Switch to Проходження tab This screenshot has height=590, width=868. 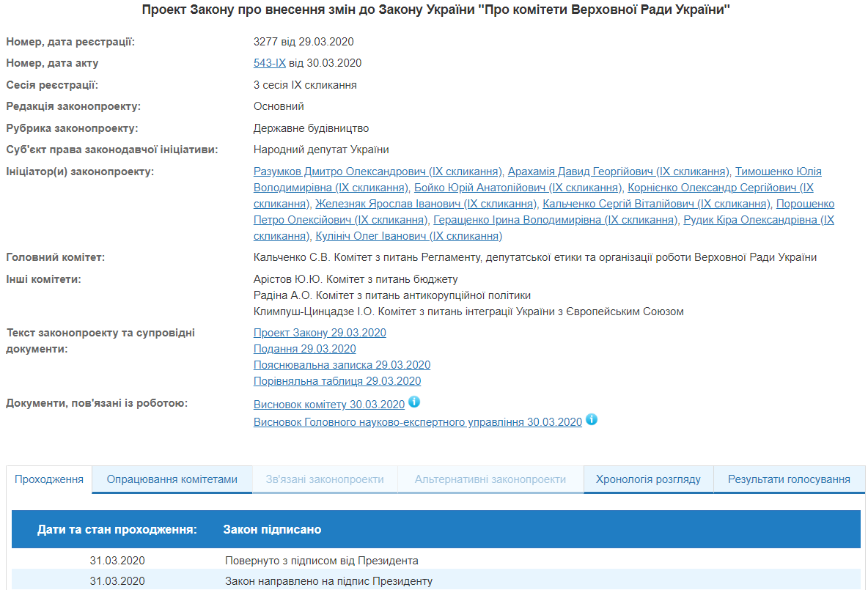point(49,480)
